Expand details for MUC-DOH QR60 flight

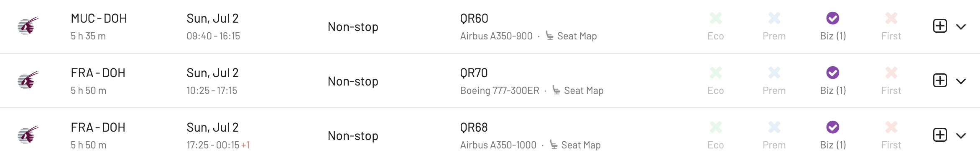[961, 27]
